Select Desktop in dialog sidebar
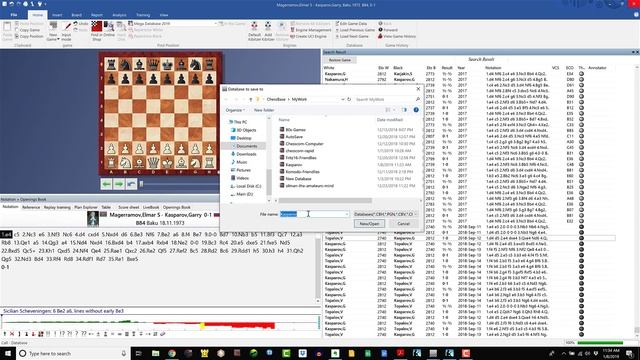 (x=242, y=138)
